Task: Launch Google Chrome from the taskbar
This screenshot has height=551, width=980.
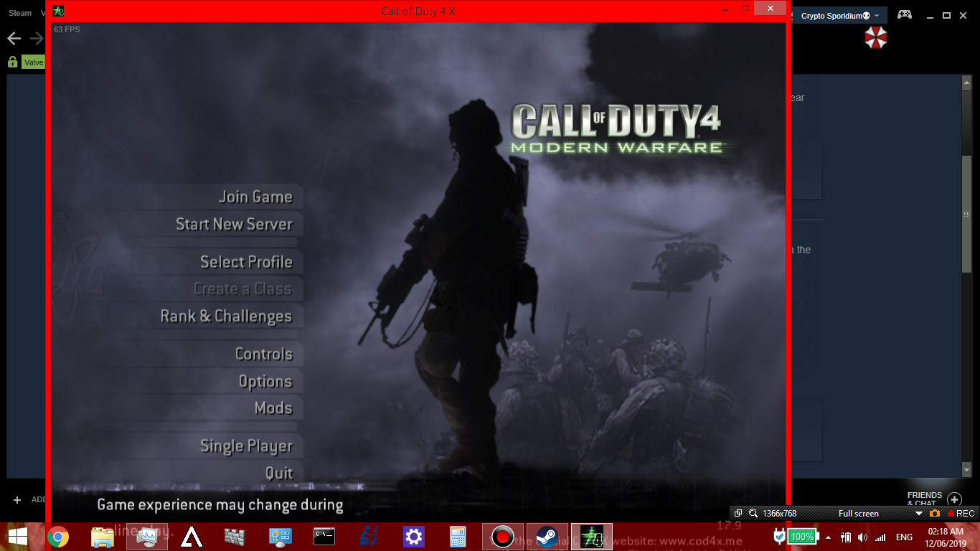Action: (x=58, y=537)
